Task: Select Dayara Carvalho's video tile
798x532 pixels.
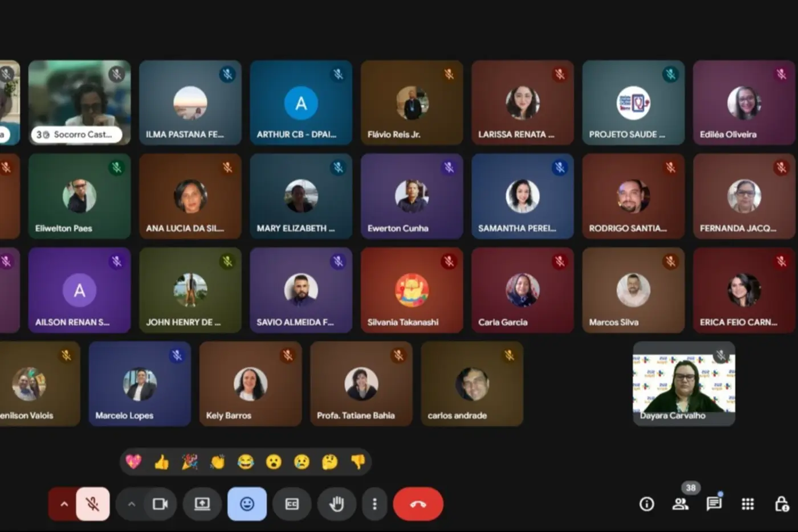Action: (684, 383)
